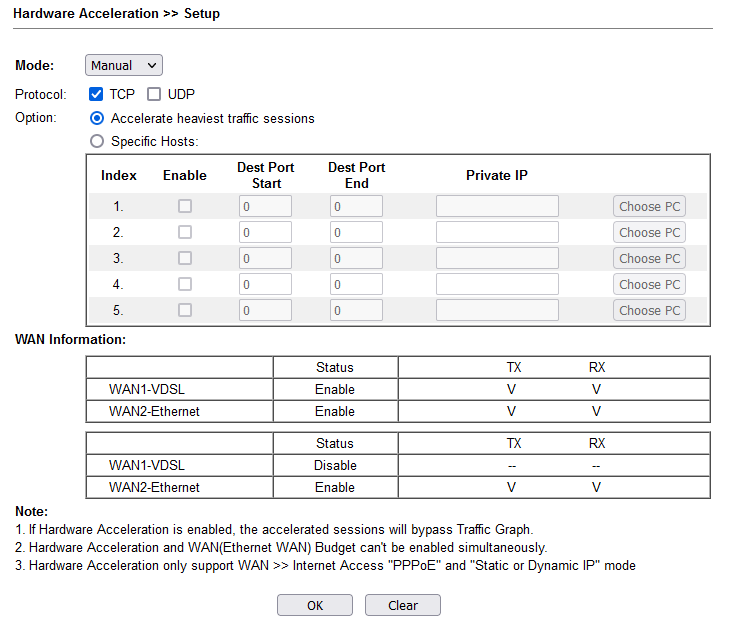Click Dest Port Start field in row 1
Image resolution: width=739 pixels, height=626 pixels.
[265, 206]
